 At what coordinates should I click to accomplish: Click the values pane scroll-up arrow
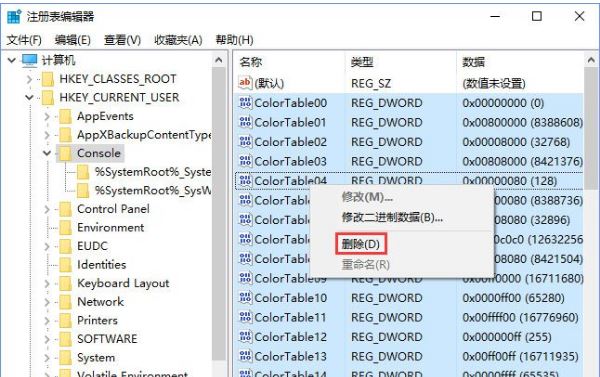pos(591,60)
